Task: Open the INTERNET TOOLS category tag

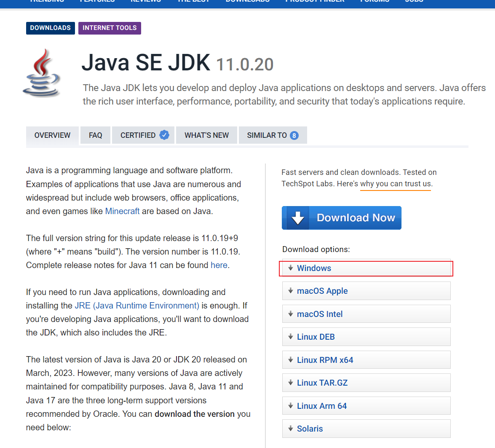Action: [x=110, y=28]
